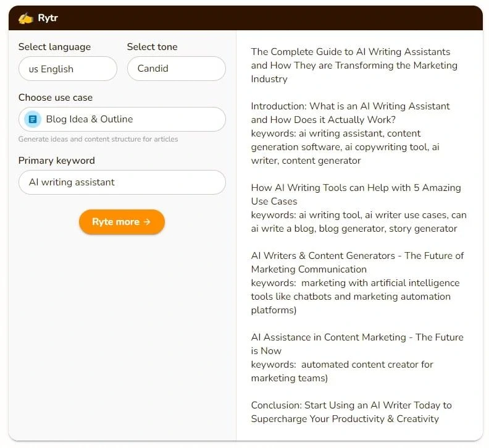Click the "AI Writers & Content Generators" heading

(357, 262)
